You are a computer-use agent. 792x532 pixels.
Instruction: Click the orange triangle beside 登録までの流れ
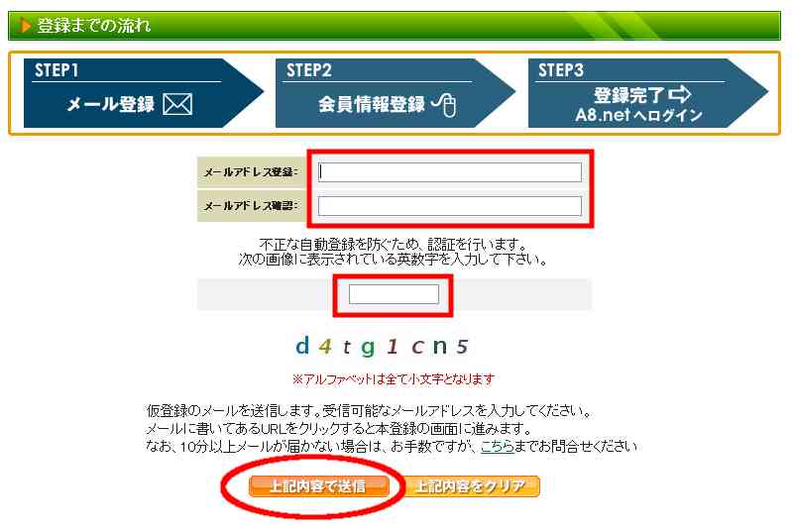click(24, 25)
